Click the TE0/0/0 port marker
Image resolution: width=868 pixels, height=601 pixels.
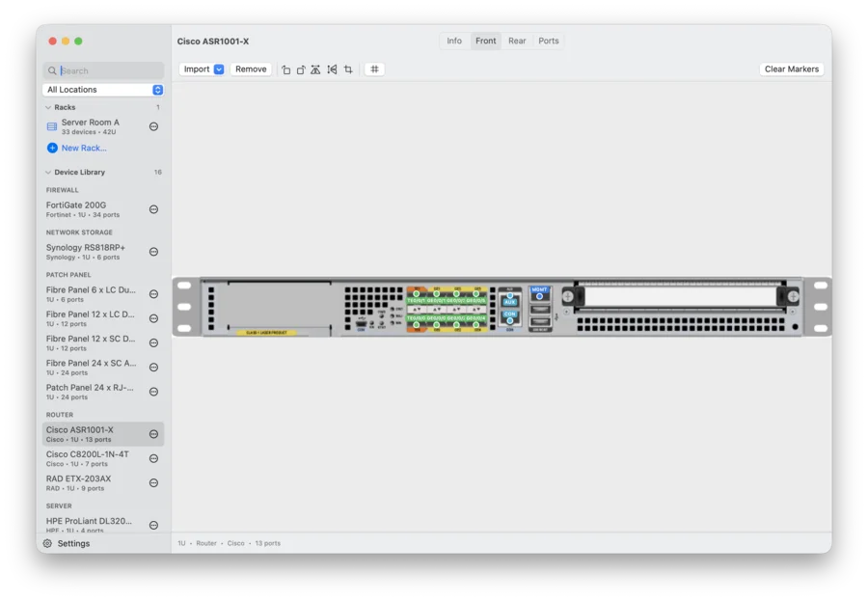tap(417, 325)
